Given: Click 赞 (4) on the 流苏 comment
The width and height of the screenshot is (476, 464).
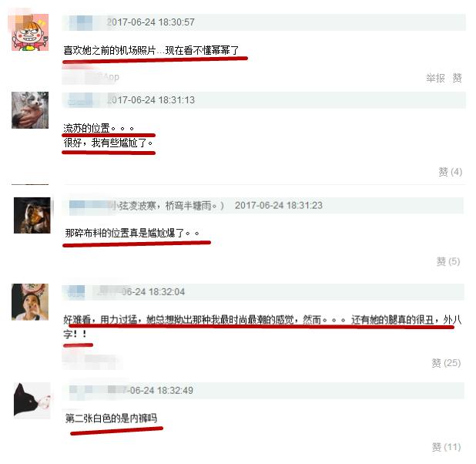Looking at the screenshot, I should [x=450, y=172].
